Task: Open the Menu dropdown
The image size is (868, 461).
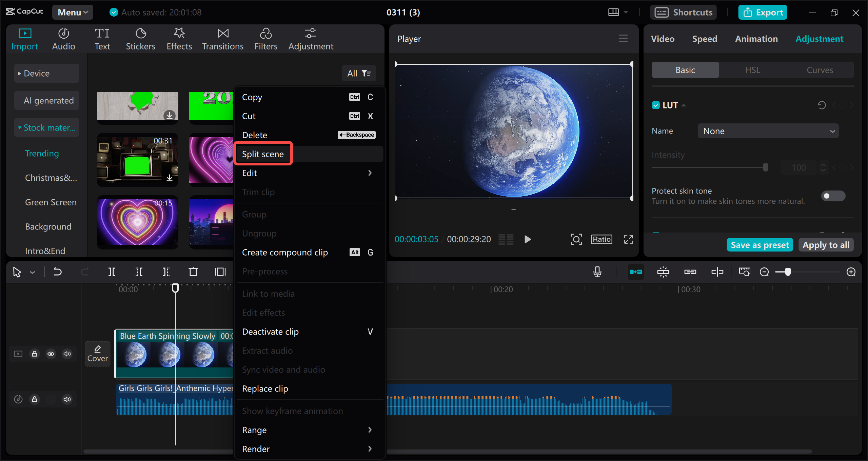Action: (x=73, y=13)
